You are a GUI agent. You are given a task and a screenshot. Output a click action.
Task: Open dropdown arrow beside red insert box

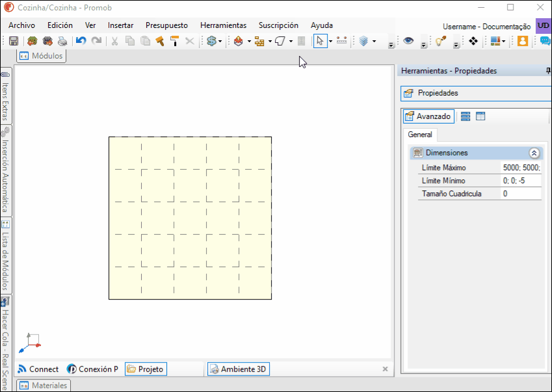pos(249,41)
